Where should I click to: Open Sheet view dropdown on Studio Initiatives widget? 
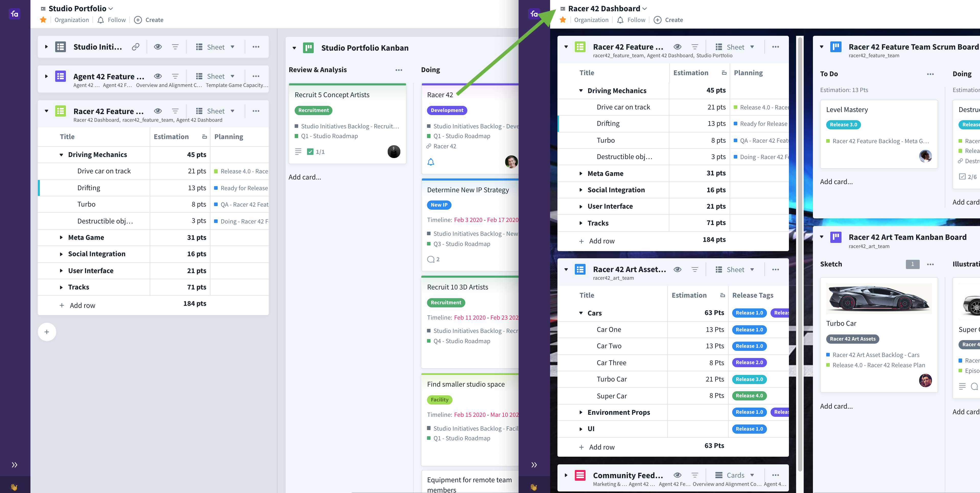tap(215, 47)
